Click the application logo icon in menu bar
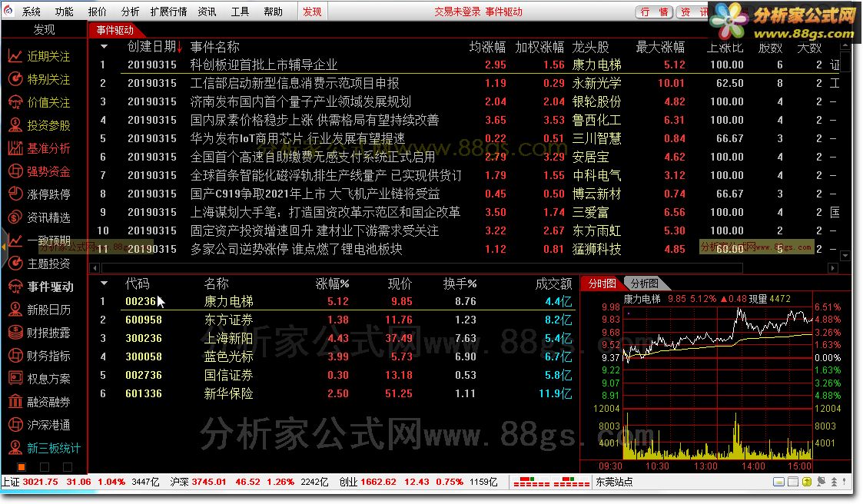The width and height of the screenshot is (863, 504). [x=8, y=11]
